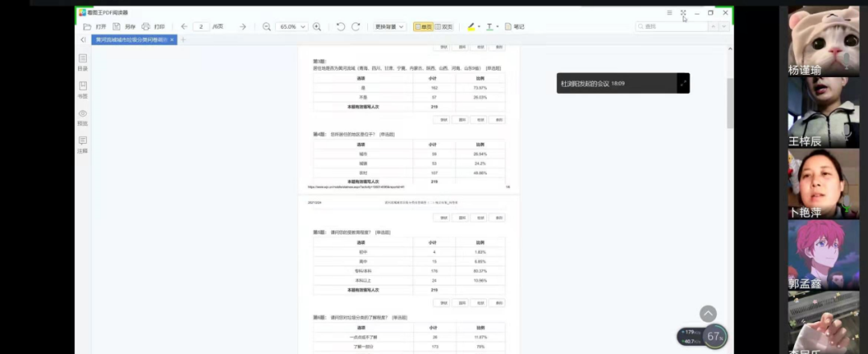The image size is (868, 354).
Task: Click the Notes (笔记) button
Action: (x=514, y=26)
